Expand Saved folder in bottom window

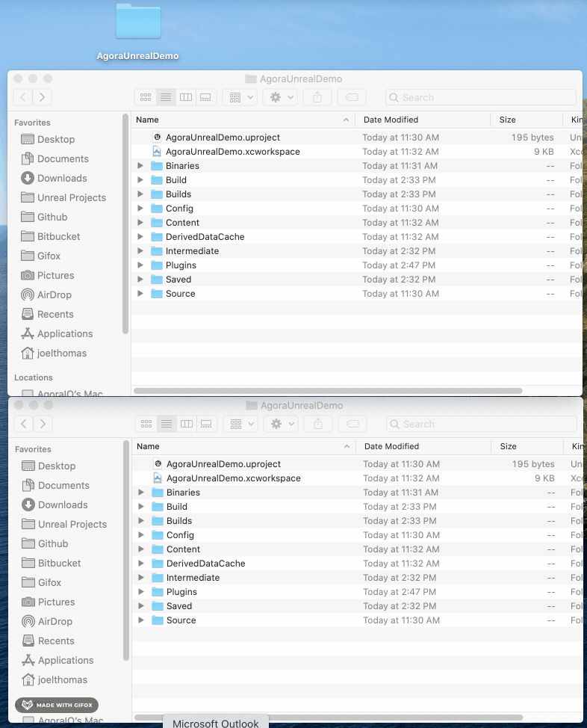[140, 606]
